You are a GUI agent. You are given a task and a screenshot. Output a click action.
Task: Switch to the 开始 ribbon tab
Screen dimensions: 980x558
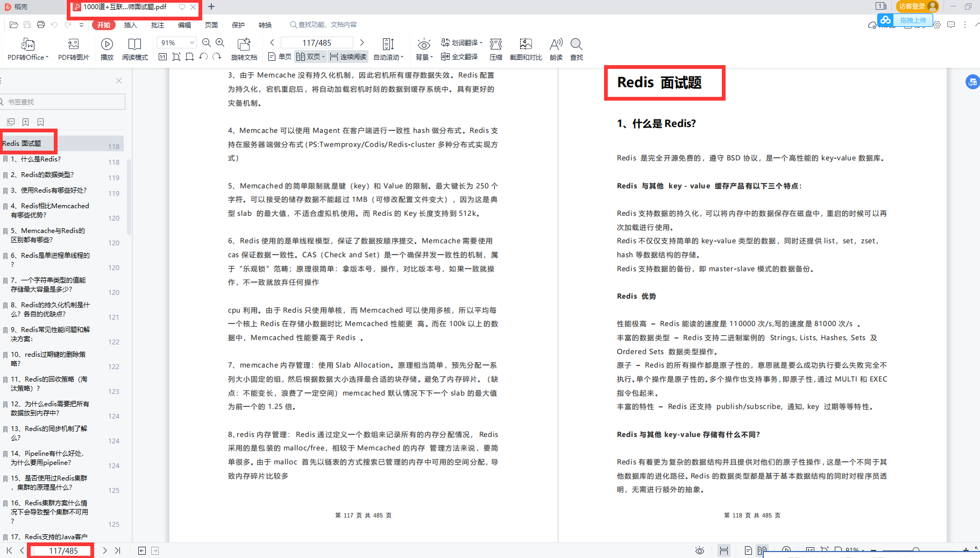[x=104, y=25]
